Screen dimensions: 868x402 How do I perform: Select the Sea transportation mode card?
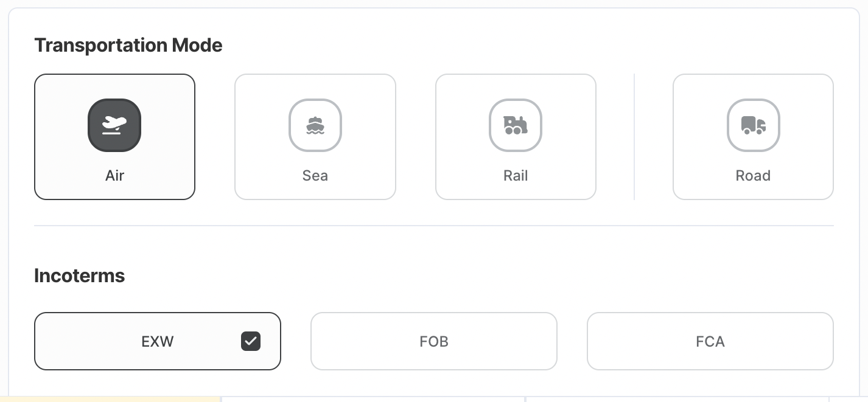[315, 137]
